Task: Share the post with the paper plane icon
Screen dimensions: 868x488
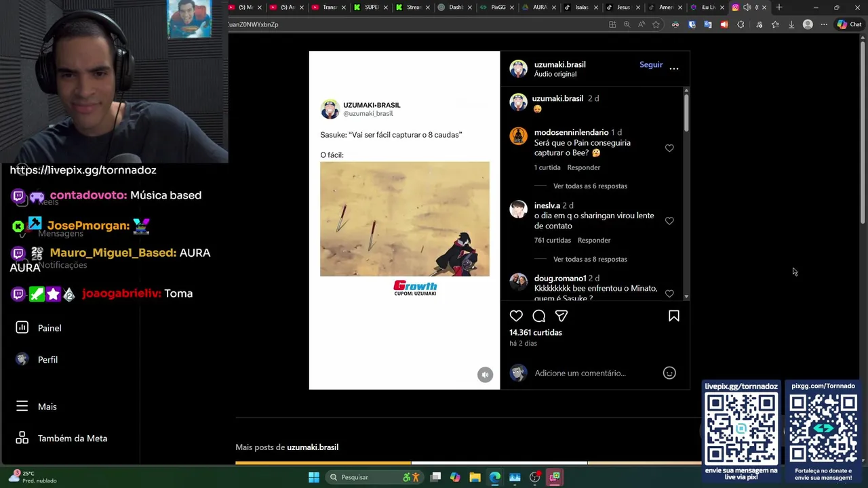Action: (x=561, y=316)
